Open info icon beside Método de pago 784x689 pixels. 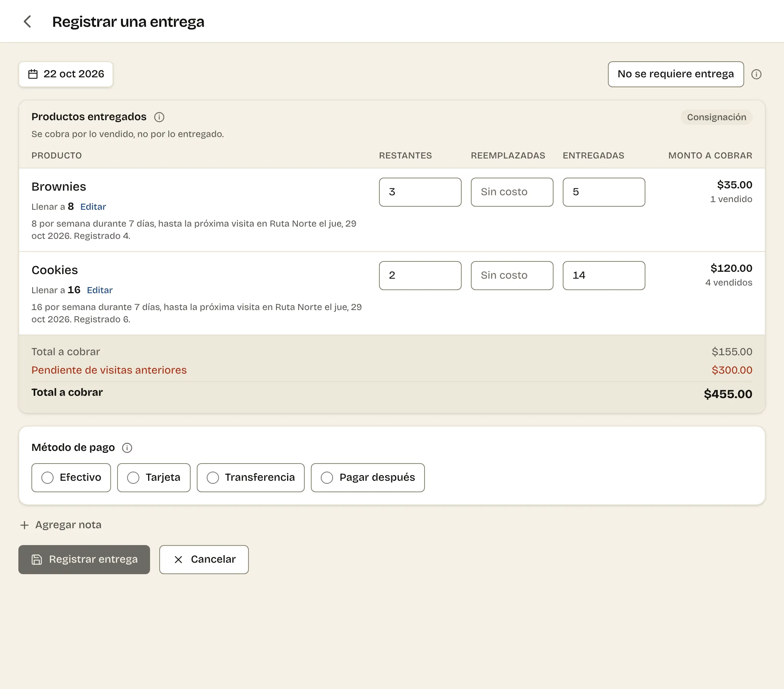[x=127, y=448]
